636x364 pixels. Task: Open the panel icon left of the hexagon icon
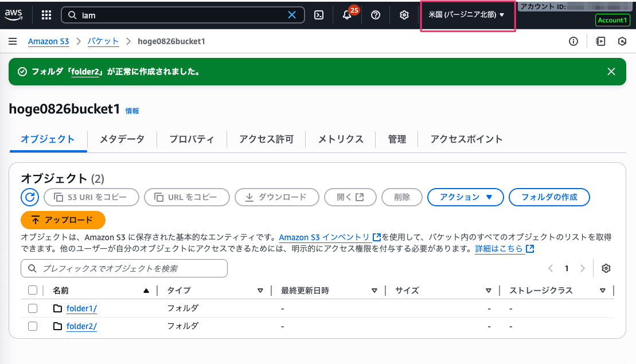pos(600,41)
